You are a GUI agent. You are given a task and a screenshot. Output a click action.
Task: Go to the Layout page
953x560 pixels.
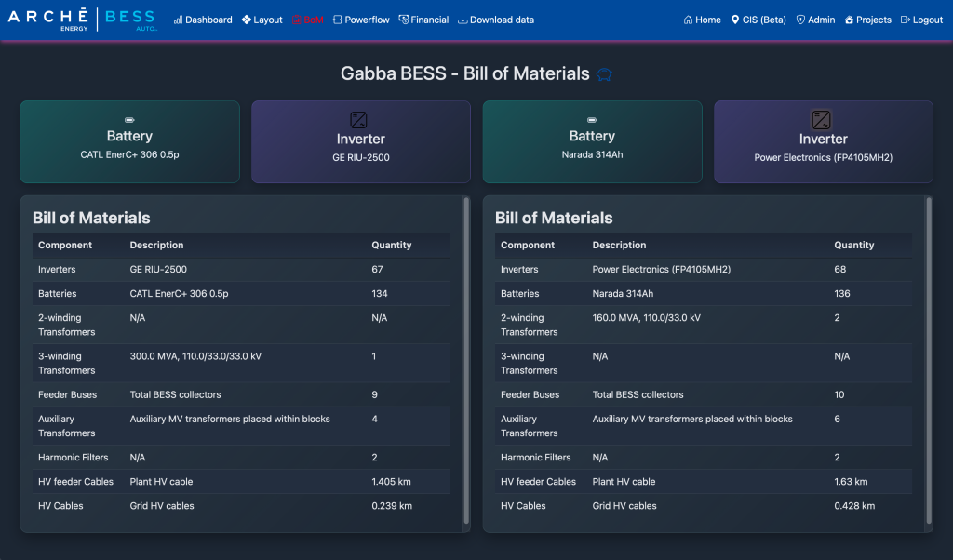click(x=262, y=20)
